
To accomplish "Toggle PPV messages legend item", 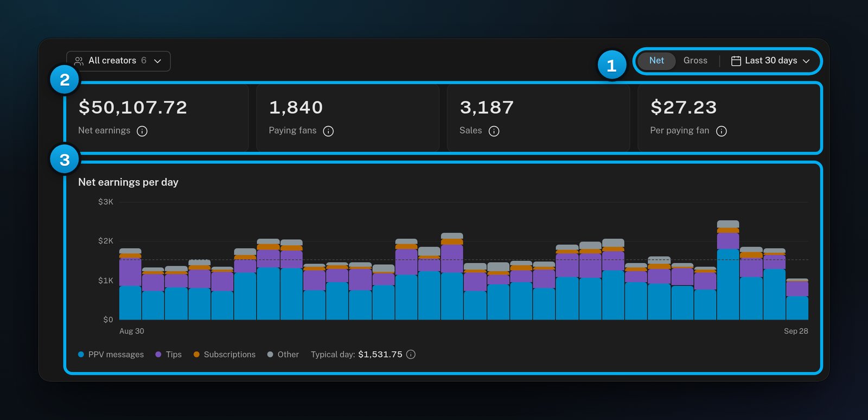I will (x=111, y=354).
